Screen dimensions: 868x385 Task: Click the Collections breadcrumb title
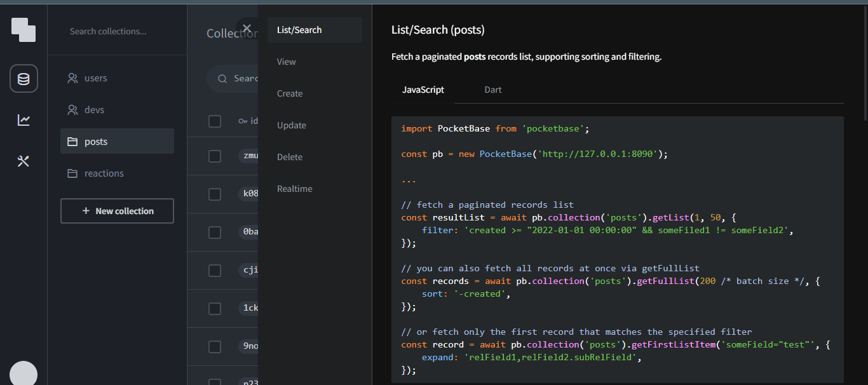point(232,34)
